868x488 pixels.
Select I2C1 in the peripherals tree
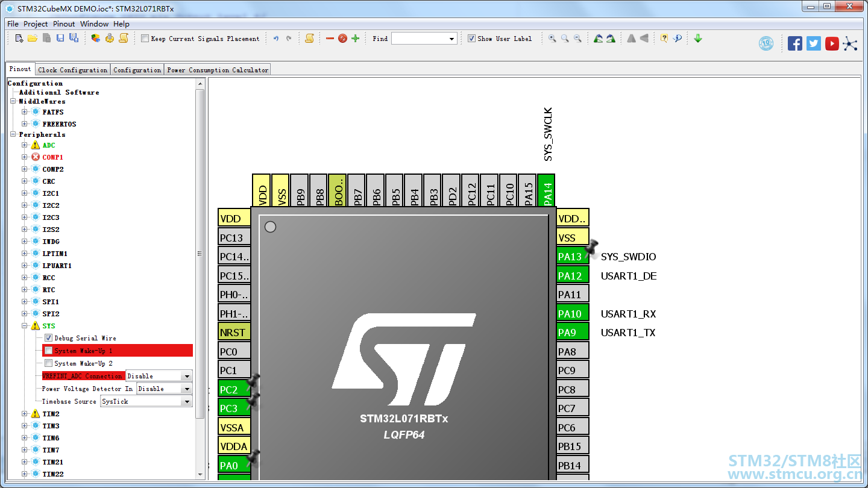coord(51,193)
